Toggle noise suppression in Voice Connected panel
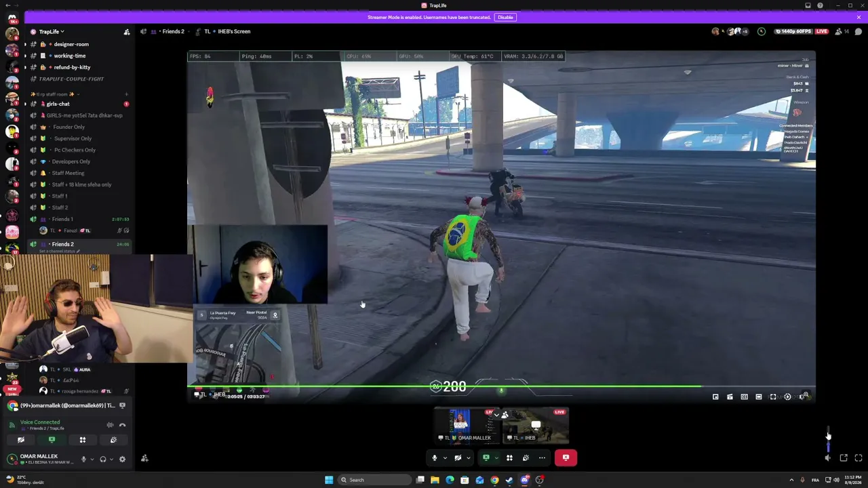This screenshot has height=488, width=868. click(x=110, y=425)
